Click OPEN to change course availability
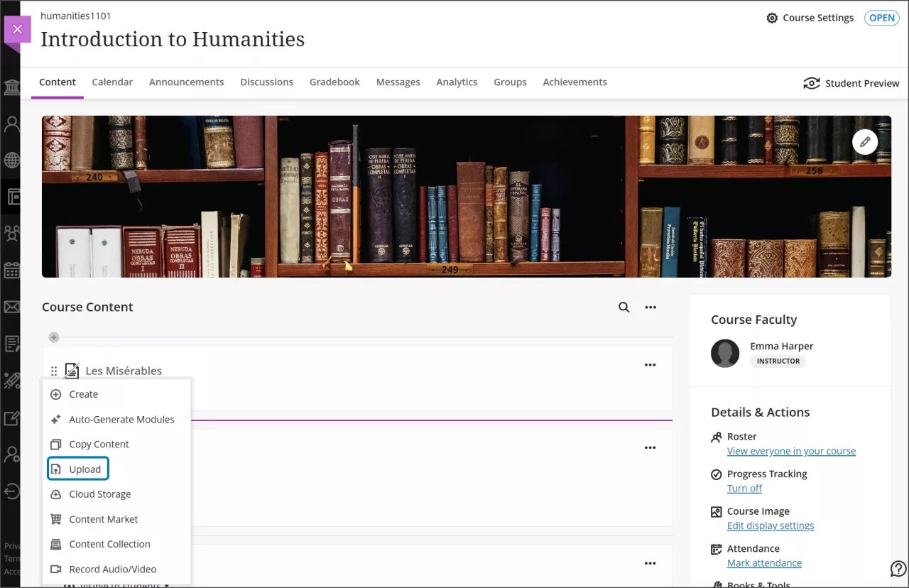Image resolution: width=909 pixels, height=588 pixels. point(881,18)
